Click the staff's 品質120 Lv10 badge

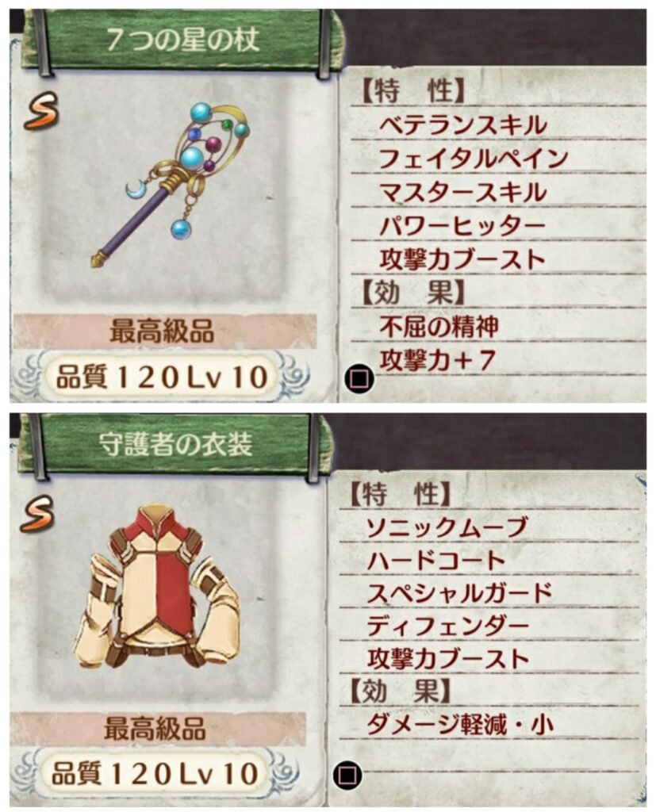pos(161,377)
